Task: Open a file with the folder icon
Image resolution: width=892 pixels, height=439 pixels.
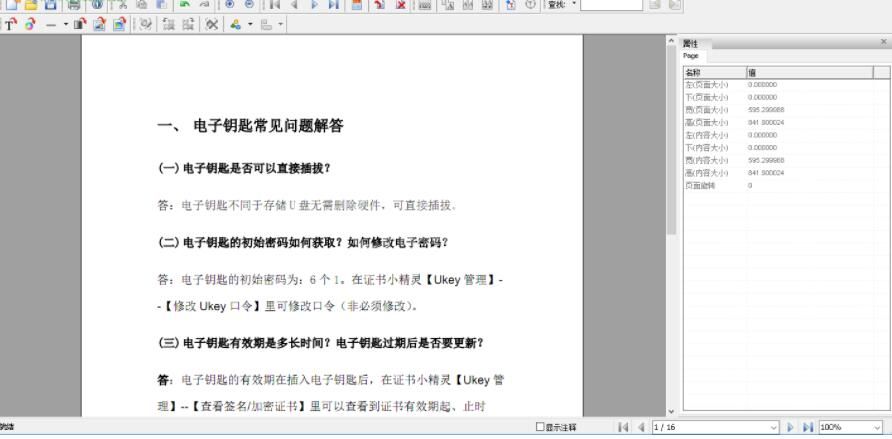Action: [31, 5]
